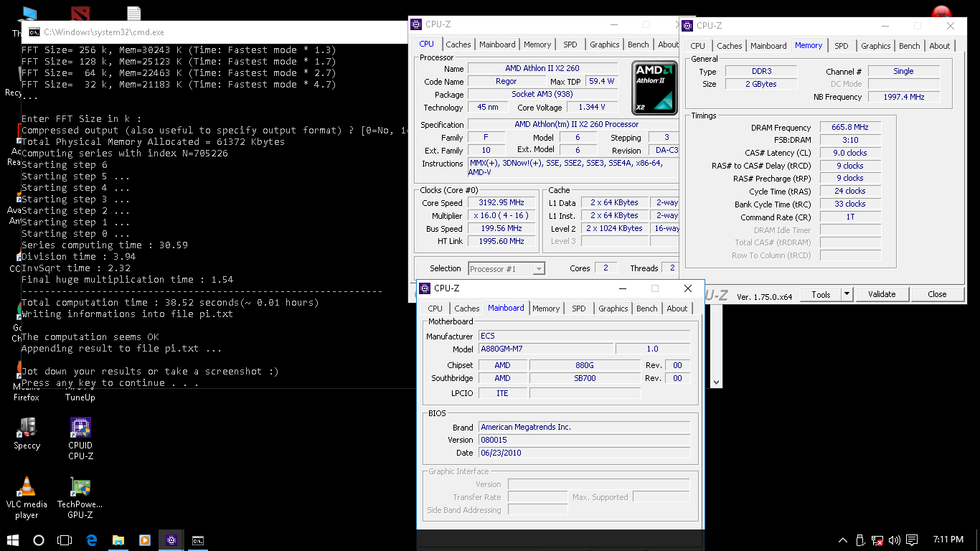Open Windows Start menu
This screenshot has height=551, width=980.
tap(13, 540)
